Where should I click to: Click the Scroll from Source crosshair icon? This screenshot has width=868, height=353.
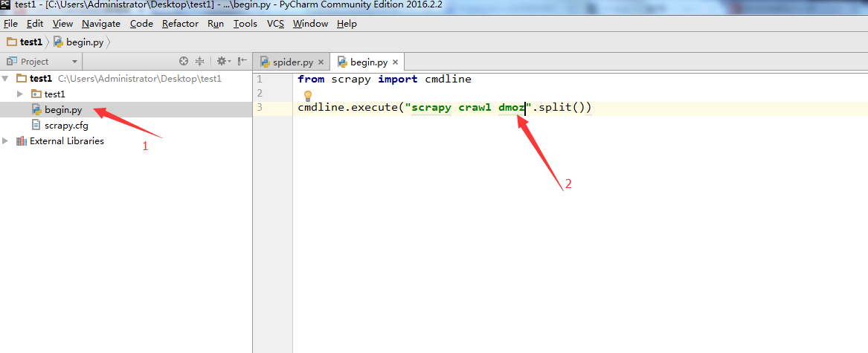point(184,62)
